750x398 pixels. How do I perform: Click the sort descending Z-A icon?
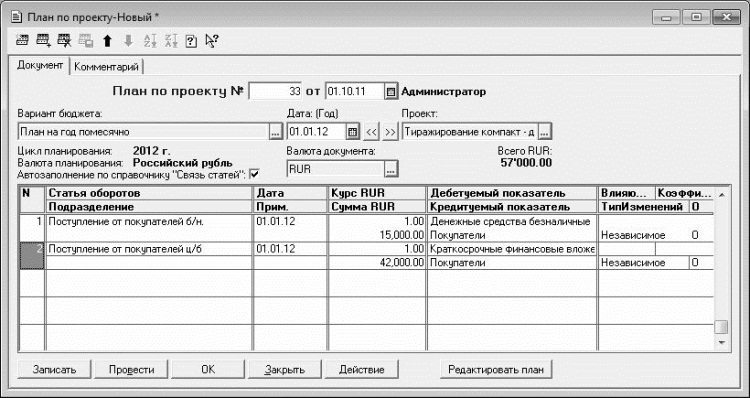click(171, 41)
